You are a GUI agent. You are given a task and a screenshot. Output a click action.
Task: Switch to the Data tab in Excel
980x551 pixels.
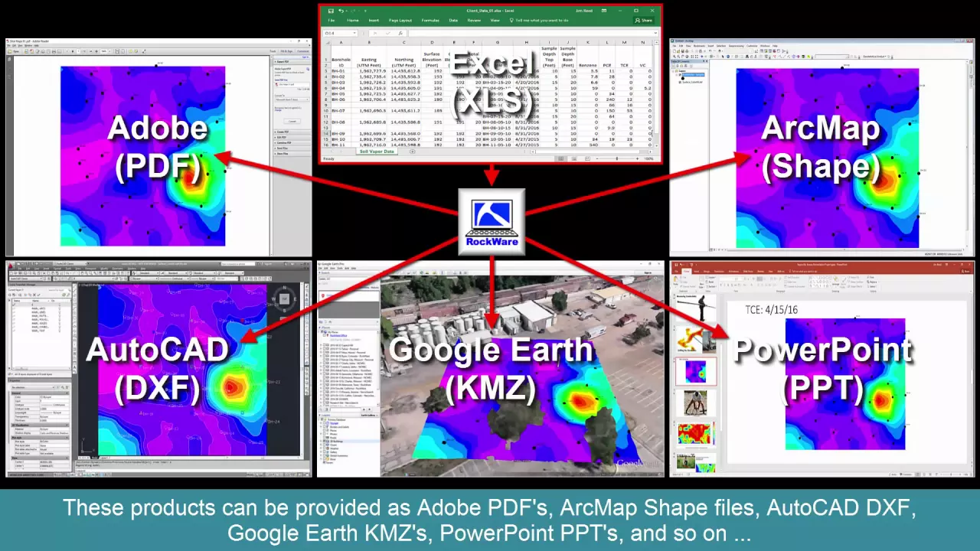[453, 20]
